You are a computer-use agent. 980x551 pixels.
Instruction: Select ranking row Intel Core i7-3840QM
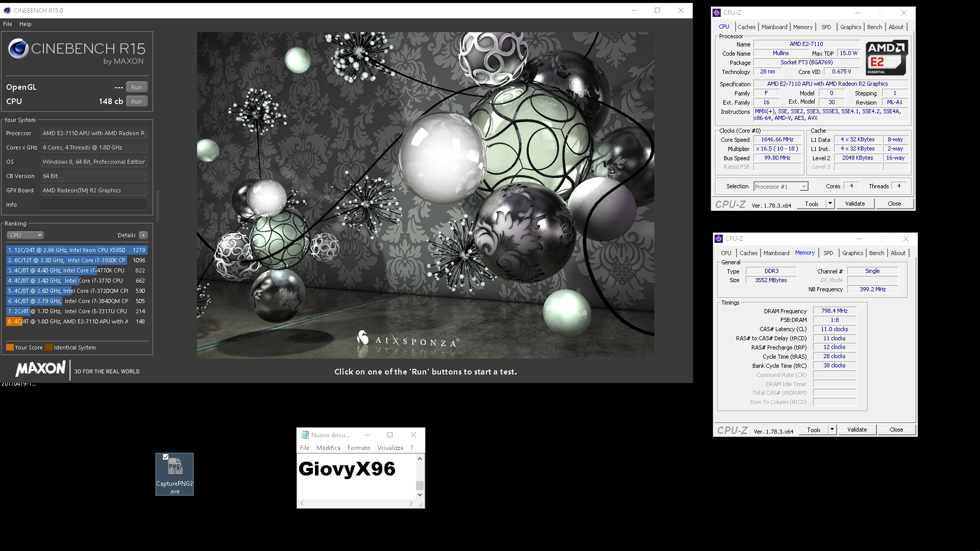[x=77, y=301]
